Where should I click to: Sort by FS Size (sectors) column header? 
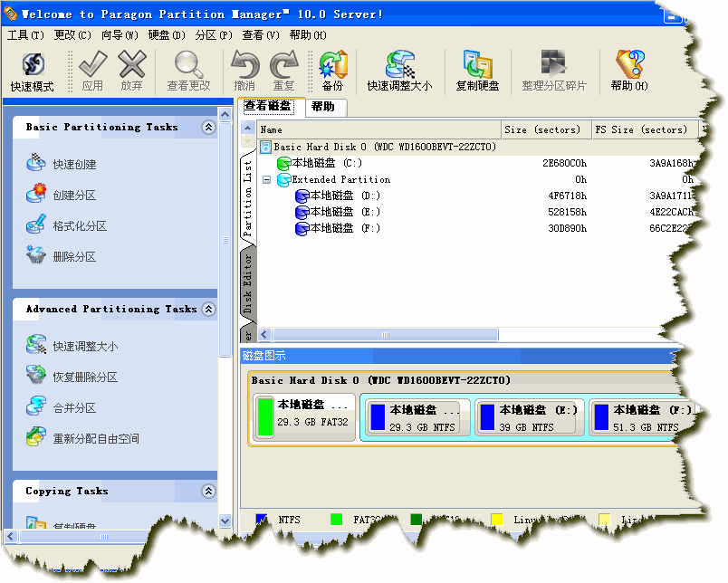click(x=645, y=130)
